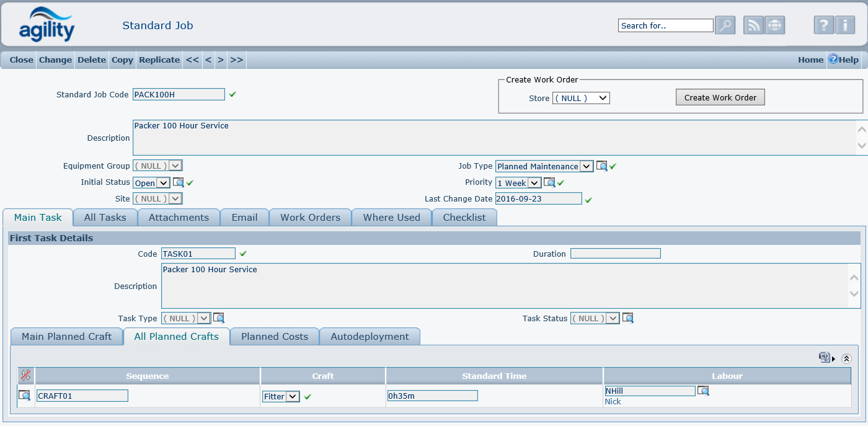Click the Create Work Order button
Image resolution: width=868 pixels, height=426 pixels.
click(720, 97)
